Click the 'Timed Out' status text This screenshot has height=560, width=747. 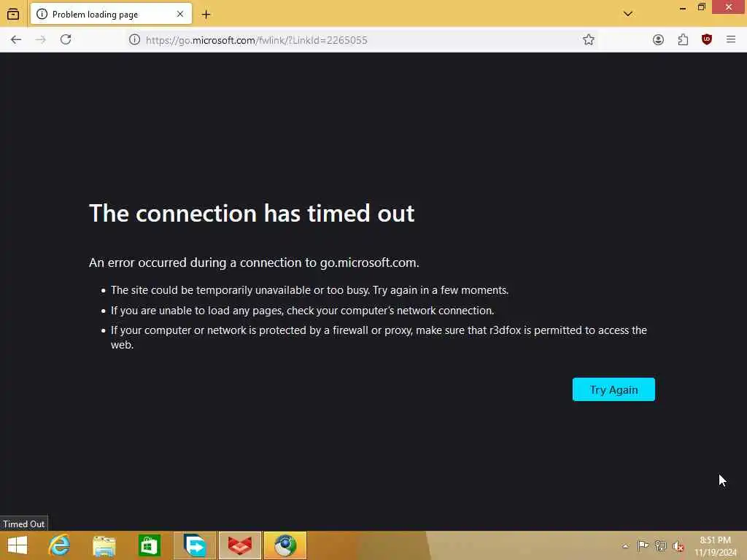(23, 524)
